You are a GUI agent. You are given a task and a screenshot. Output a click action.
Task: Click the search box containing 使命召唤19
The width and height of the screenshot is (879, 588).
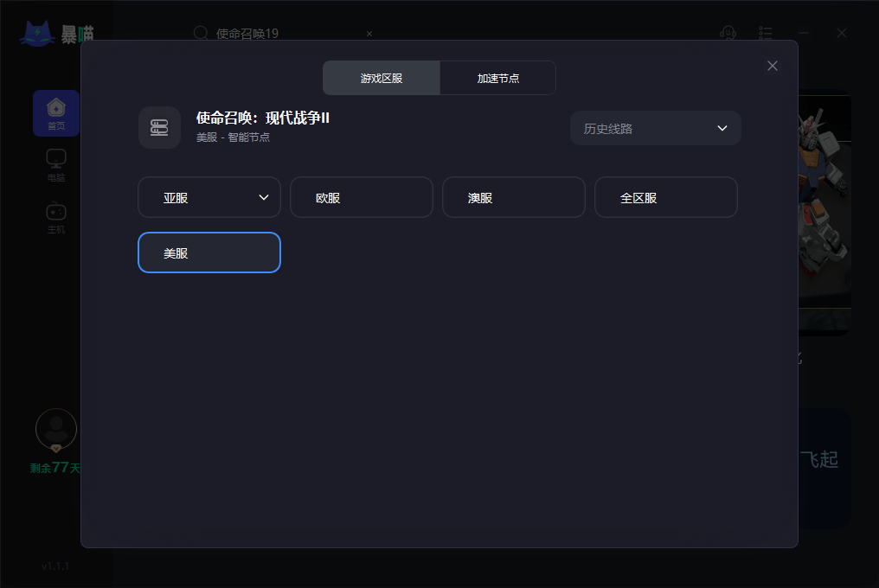click(283, 34)
